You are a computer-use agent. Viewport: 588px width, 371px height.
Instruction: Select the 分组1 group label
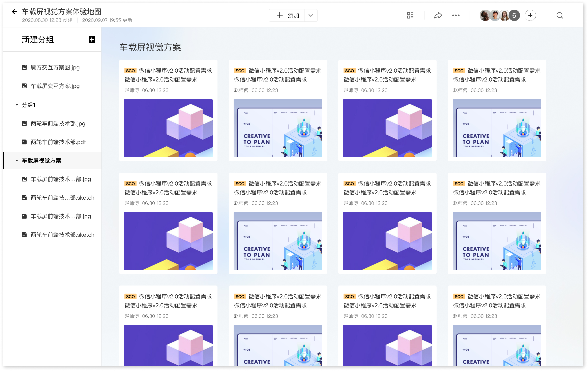[x=29, y=105]
